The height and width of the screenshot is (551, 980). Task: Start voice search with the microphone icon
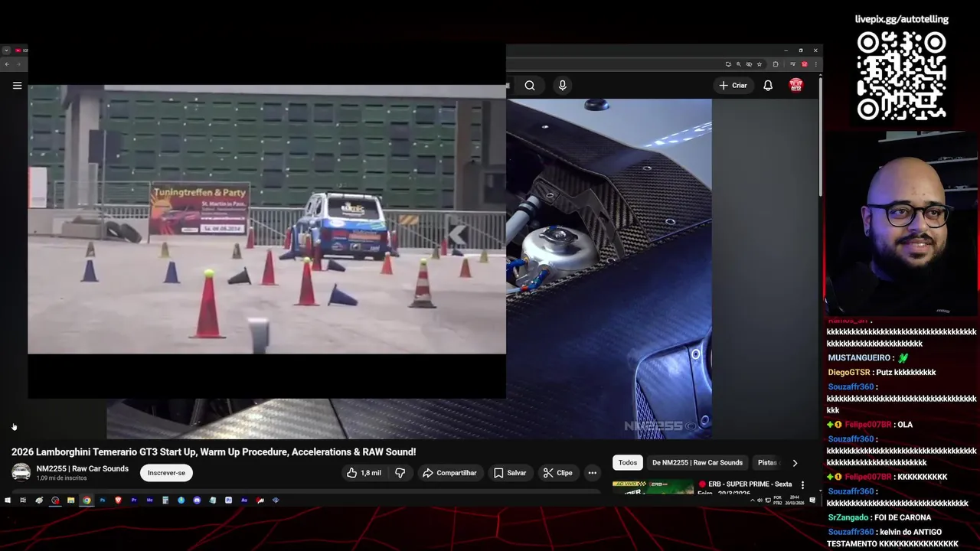[563, 86]
